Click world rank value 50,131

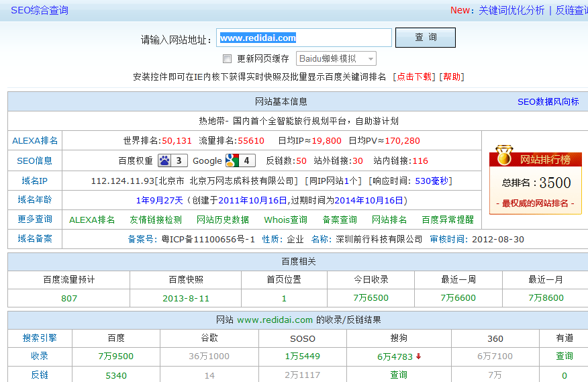coord(177,141)
